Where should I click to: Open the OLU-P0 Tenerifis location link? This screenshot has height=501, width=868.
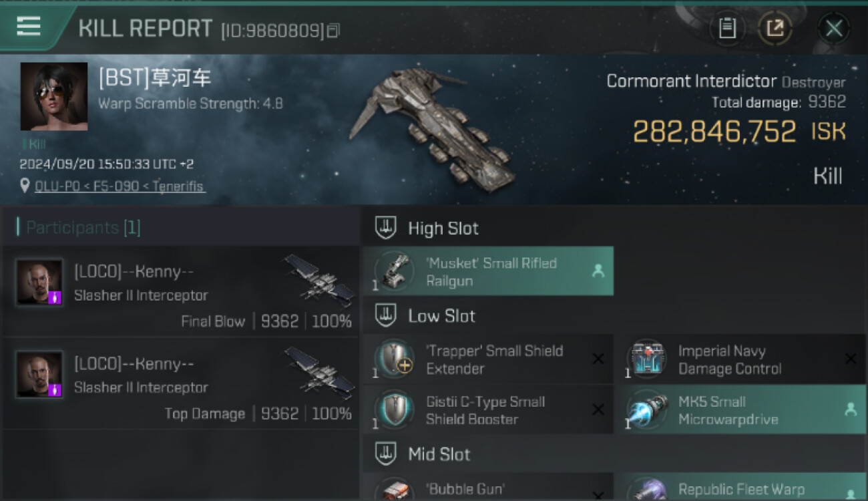[120, 186]
